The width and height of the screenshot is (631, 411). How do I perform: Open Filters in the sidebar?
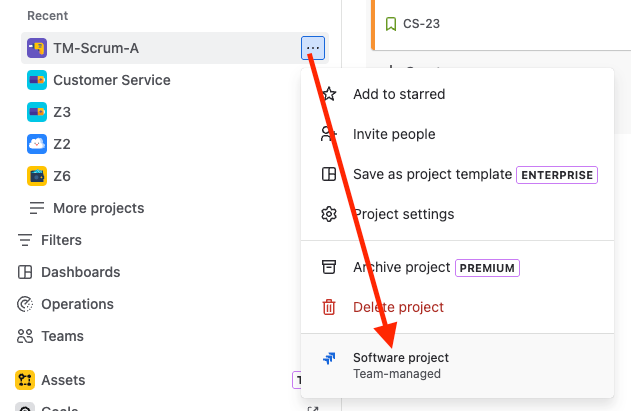point(61,240)
